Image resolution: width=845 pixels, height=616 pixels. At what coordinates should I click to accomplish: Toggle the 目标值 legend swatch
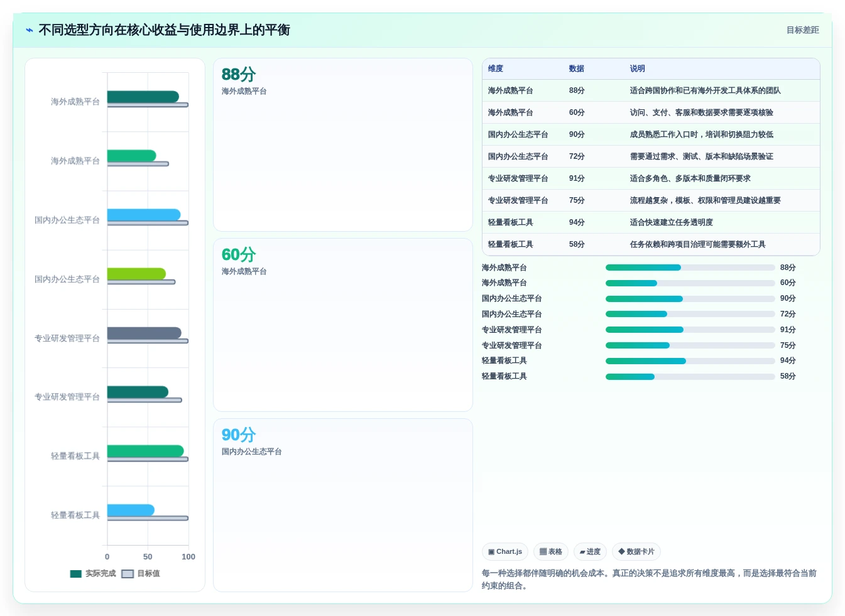coord(128,574)
